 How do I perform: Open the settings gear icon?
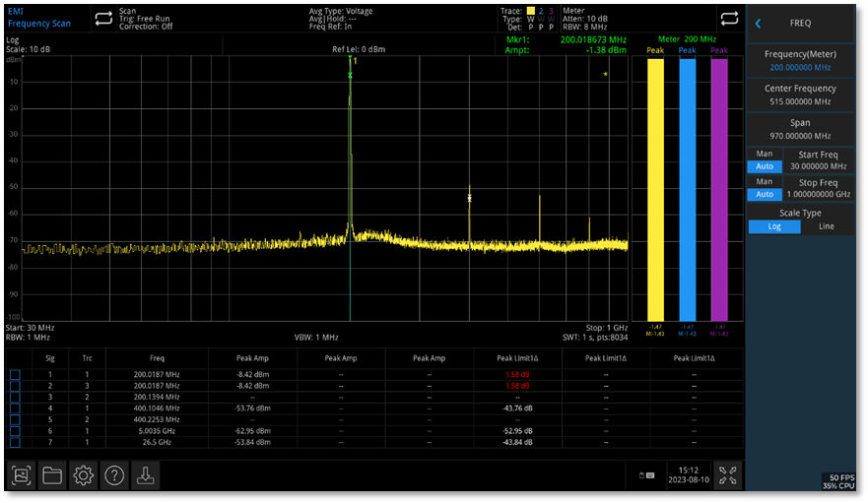tap(84, 475)
